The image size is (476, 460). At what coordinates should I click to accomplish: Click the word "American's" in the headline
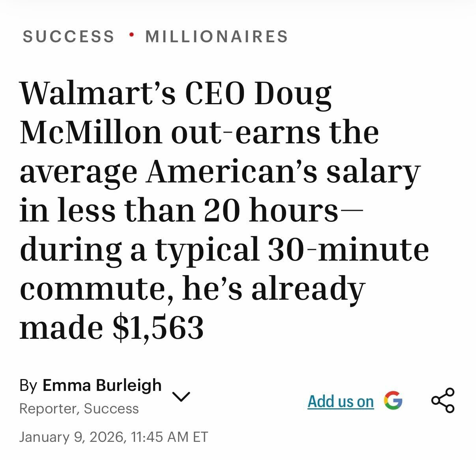point(232,172)
